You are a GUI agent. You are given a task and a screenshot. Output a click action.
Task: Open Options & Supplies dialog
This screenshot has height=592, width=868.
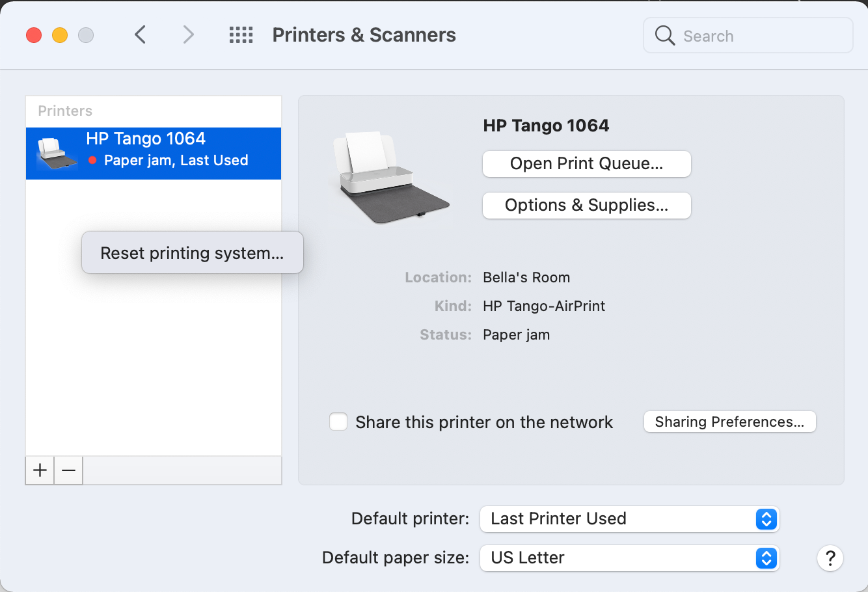(586, 206)
